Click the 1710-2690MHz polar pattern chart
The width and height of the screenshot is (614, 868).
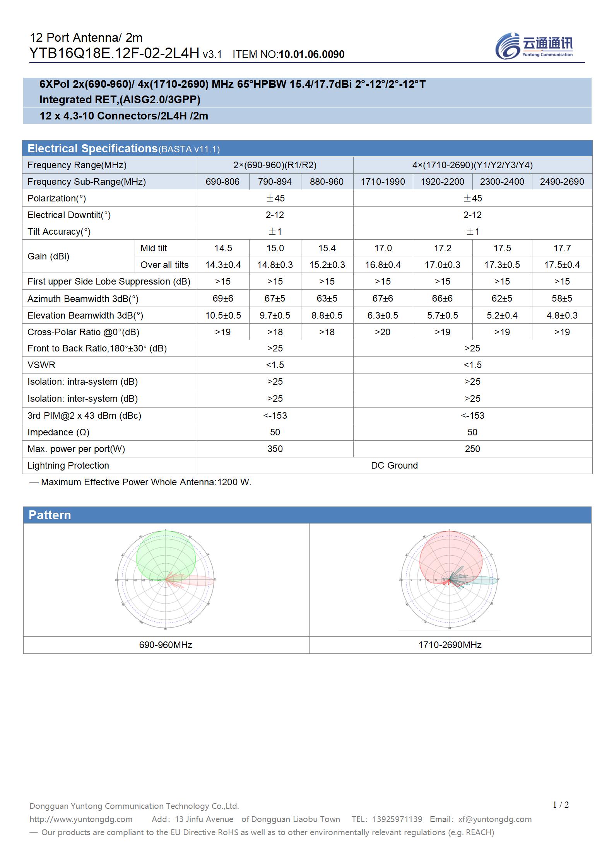(x=449, y=579)
